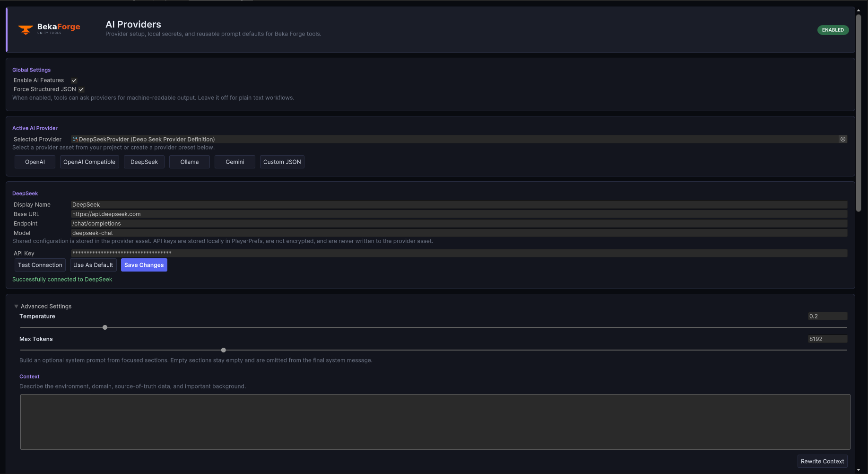The image size is (868, 474).
Task: Click the 'Active AI Provider' section heading
Action: click(35, 128)
